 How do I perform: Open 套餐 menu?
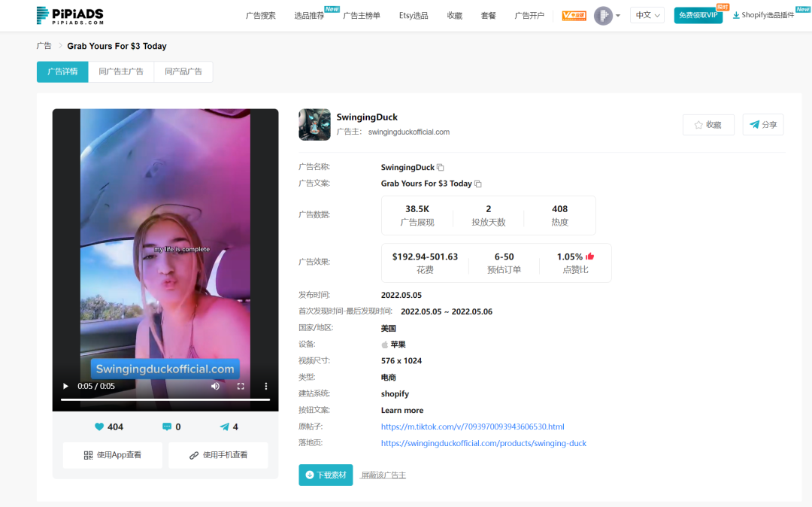click(x=489, y=16)
